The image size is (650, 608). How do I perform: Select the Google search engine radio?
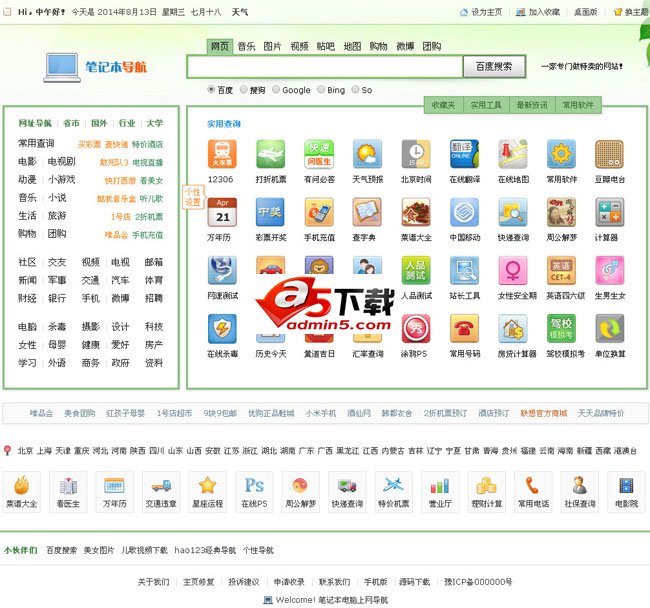coord(276,89)
